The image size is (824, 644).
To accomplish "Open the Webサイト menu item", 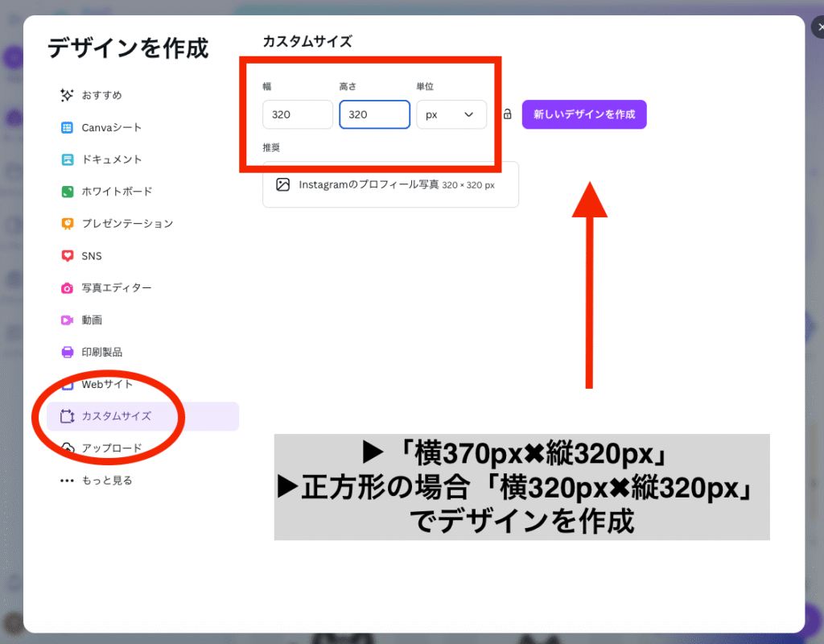I will 143,384.
